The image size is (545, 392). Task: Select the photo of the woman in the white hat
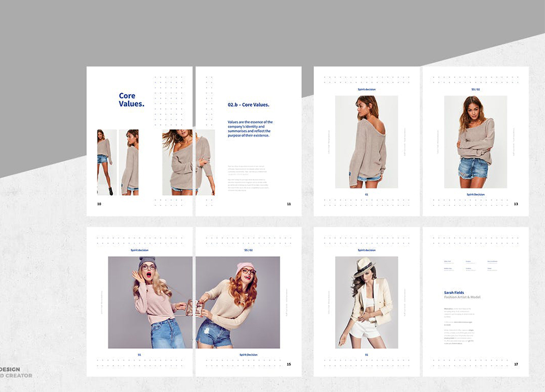(x=366, y=302)
